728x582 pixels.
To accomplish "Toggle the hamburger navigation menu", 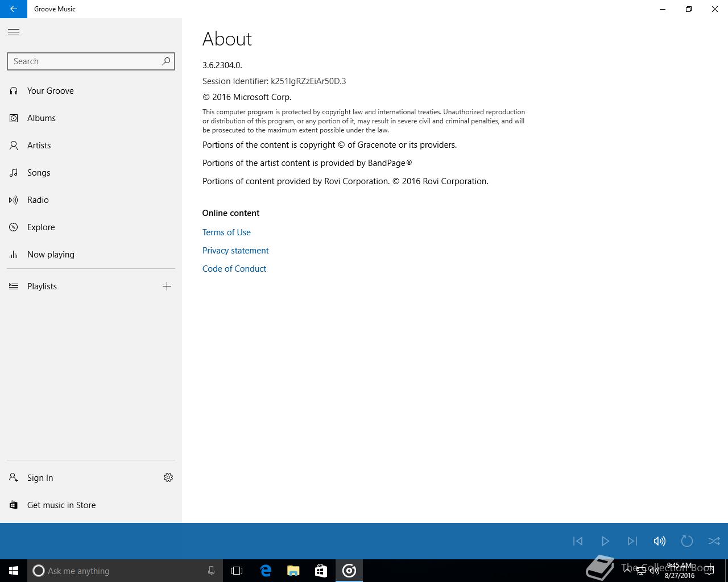I will 14,32.
